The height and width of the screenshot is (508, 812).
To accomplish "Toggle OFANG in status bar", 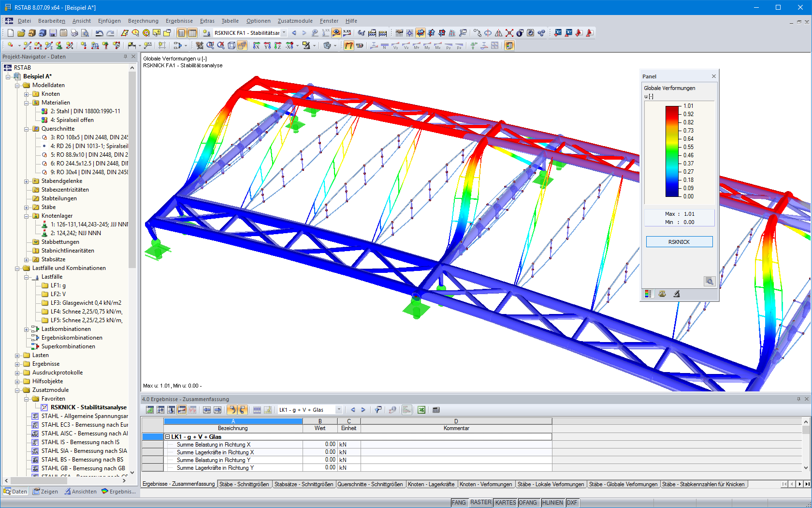I will click(528, 503).
